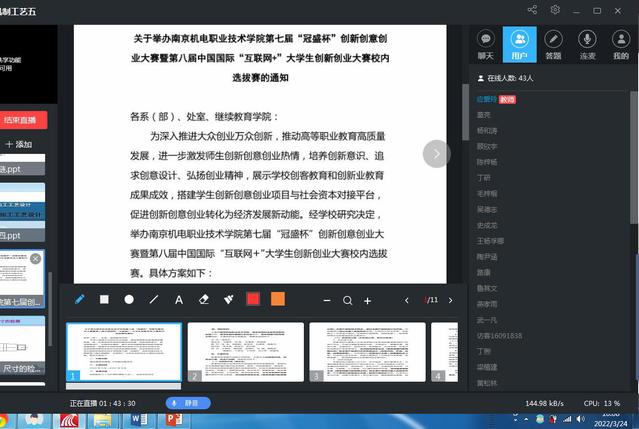The width and height of the screenshot is (639, 429).
Task: Select the circle shape tool
Action: pyautogui.click(x=129, y=300)
